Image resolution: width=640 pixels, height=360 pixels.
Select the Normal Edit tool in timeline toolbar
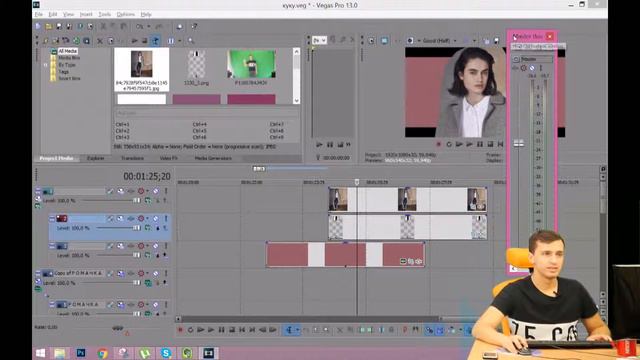pyautogui.click(x=289, y=330)
